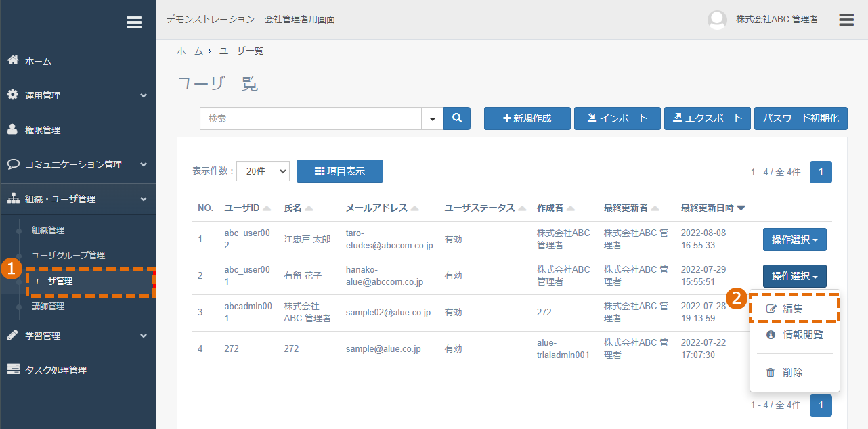Click the user avatar icon

(717, 20)
